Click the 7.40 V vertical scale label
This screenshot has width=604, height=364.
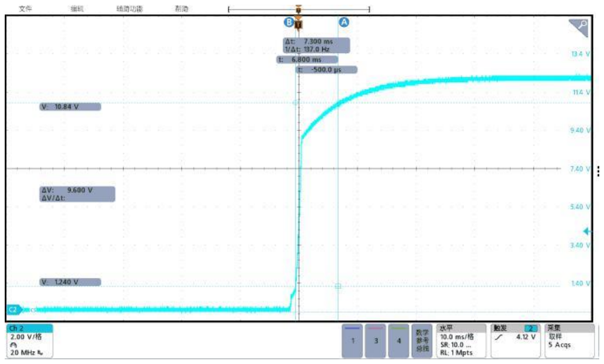[x=580, y=169]
